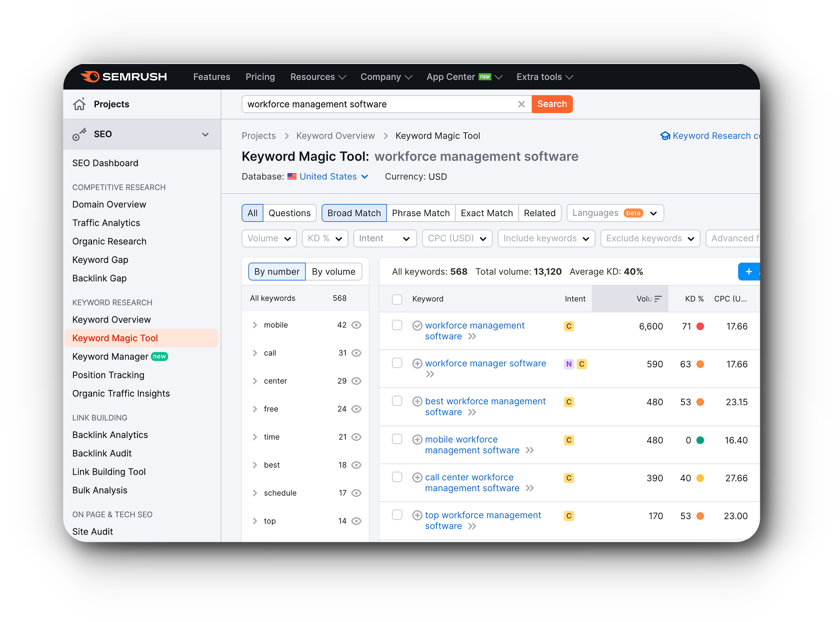The height and width of the screenshot is (622, 840).
Task: Click the Projects home icon
Action: click(x=79, y=104)
